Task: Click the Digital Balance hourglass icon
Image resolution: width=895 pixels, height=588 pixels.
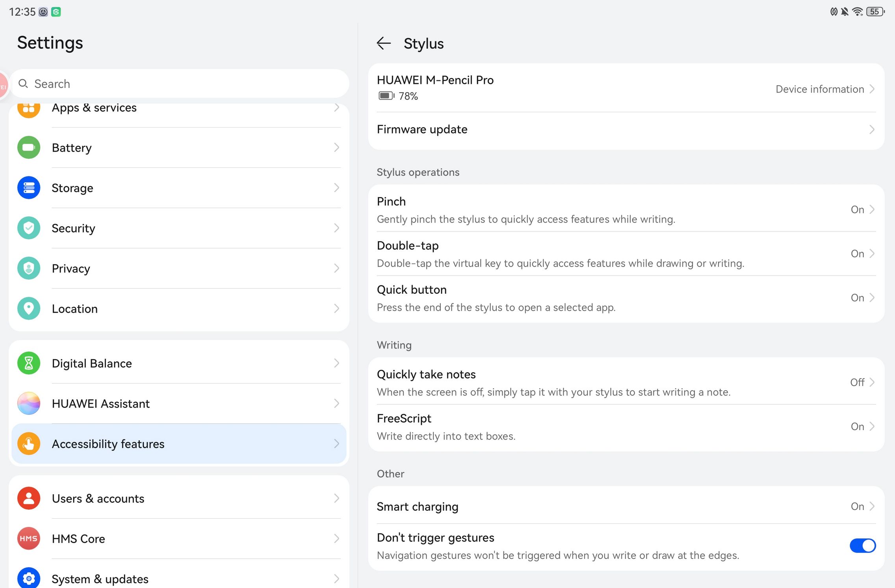Action: pyautogui.click(x=29, y=363)
